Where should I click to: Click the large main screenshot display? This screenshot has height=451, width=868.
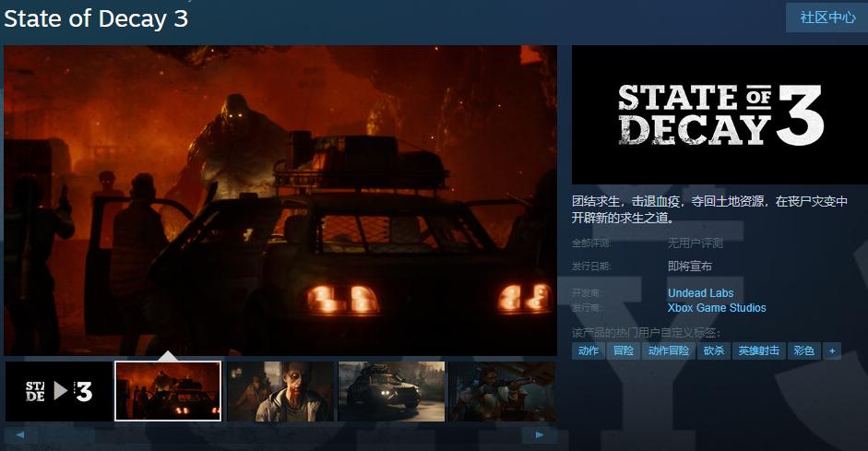(x=280, y=200)
